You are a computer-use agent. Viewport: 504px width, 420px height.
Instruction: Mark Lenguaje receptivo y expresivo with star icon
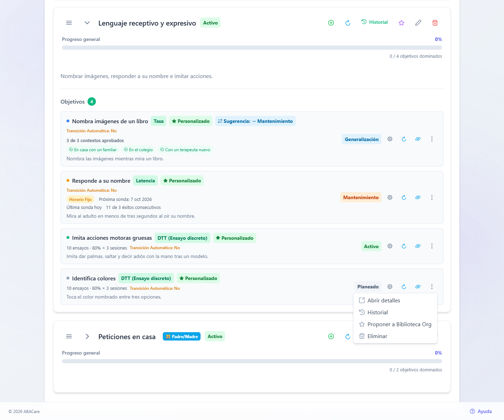pos(401,23)
